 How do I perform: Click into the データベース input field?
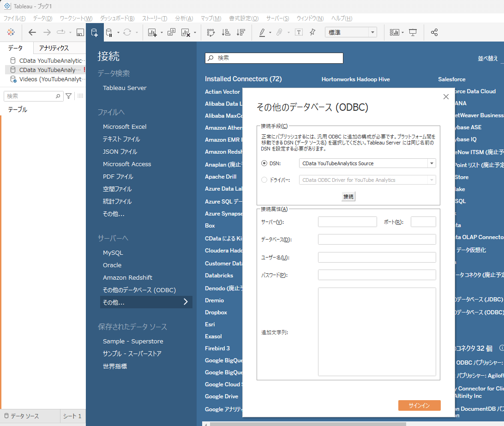377,239
